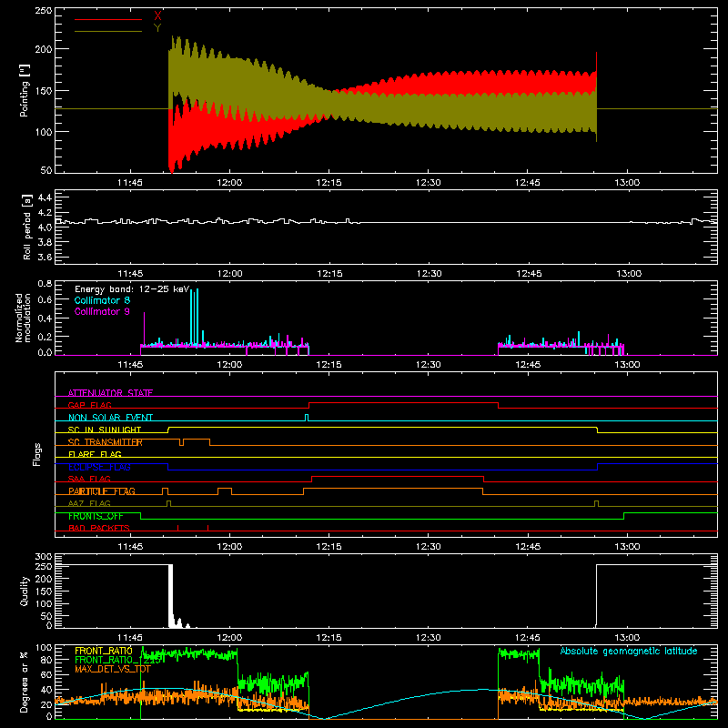Click the NON_SOLAR_EVENT pulse near 12:11

tap(307, 418)
